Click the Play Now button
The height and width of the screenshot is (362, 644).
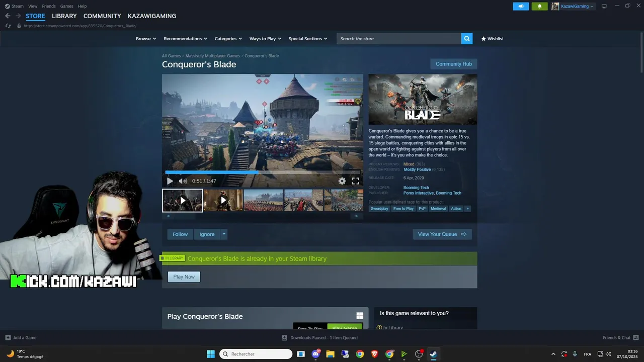point(184,277)
